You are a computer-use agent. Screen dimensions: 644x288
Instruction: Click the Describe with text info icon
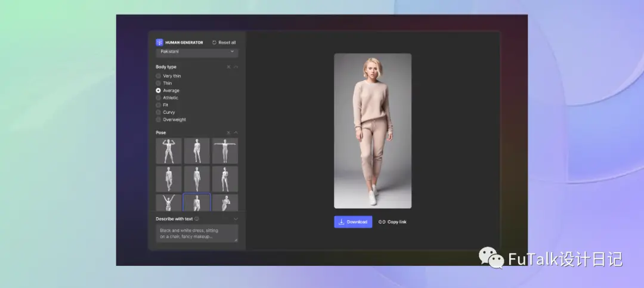[x=197, y=219]
